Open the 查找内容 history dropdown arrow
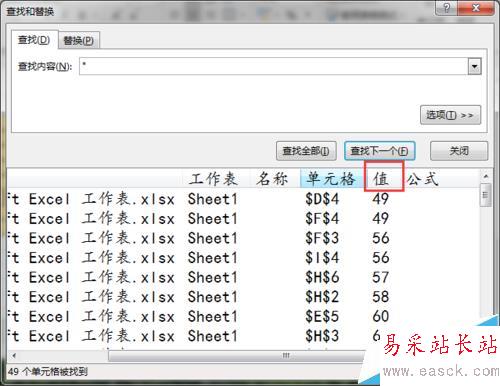Viewport: 500px width, 386px height. (x=474, y=66)
